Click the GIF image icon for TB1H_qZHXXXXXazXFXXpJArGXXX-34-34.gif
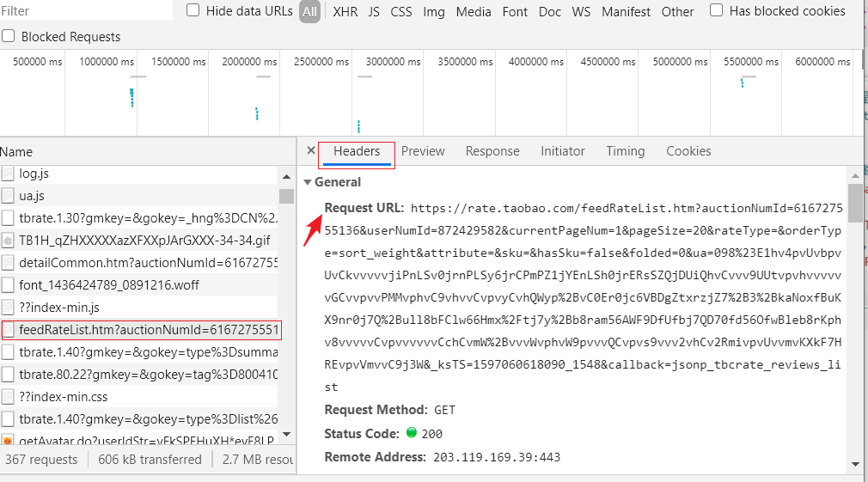 click(x=8, y=241)
